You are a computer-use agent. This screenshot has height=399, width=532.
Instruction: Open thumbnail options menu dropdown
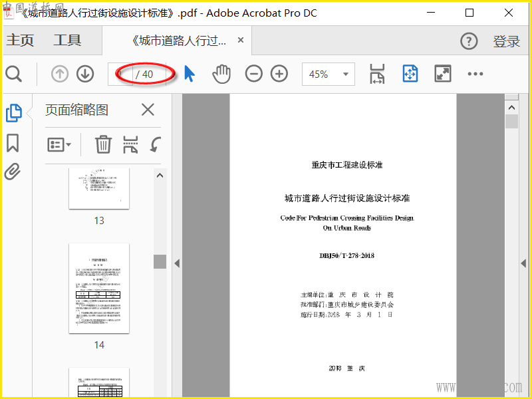click(x=59, y=145)
